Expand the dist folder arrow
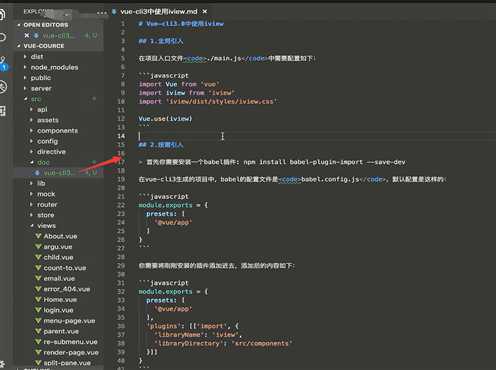This screenshot has width=496, height=370. (x=25, y=57)
